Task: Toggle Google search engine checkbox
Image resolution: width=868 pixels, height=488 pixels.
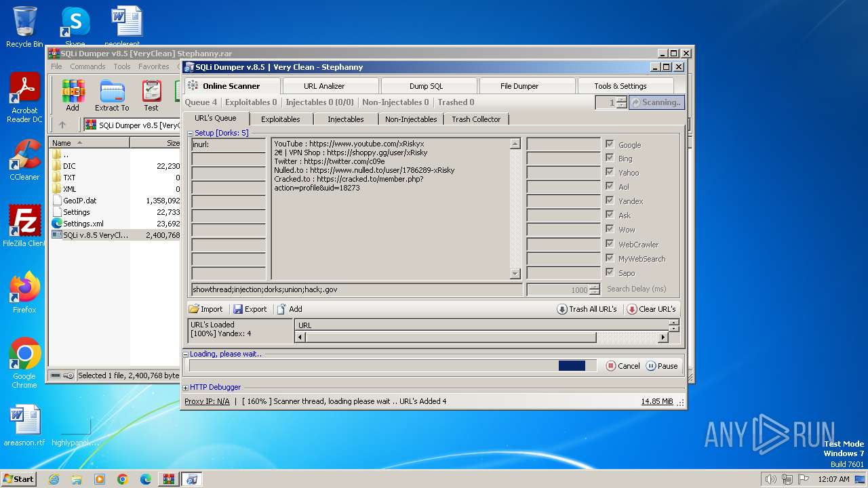Action: click(610, 144)
